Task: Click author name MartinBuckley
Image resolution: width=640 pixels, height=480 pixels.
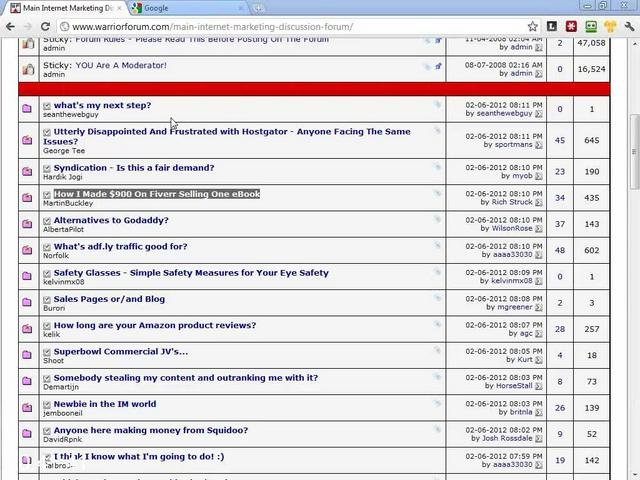Action: click(68, 203)
